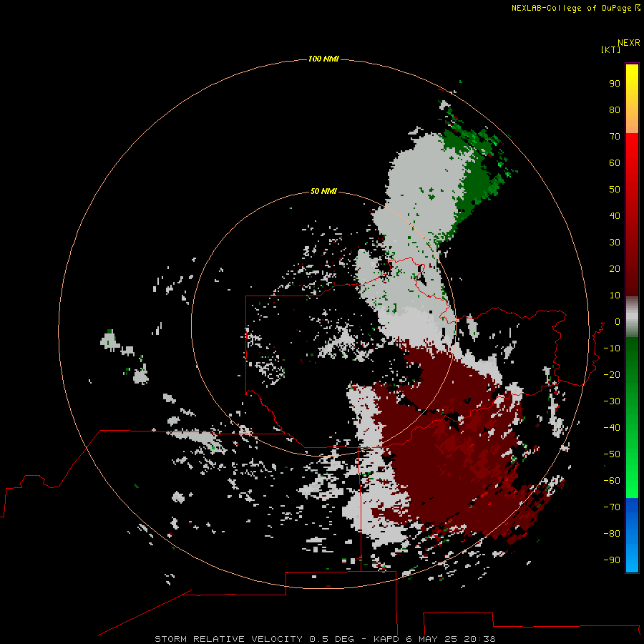
Task: Select the 40 value on velocity scale
Action: 615,215
